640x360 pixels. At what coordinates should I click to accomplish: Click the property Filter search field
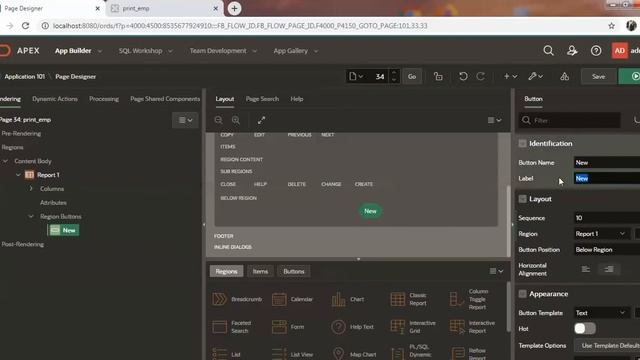coord(570,120)
